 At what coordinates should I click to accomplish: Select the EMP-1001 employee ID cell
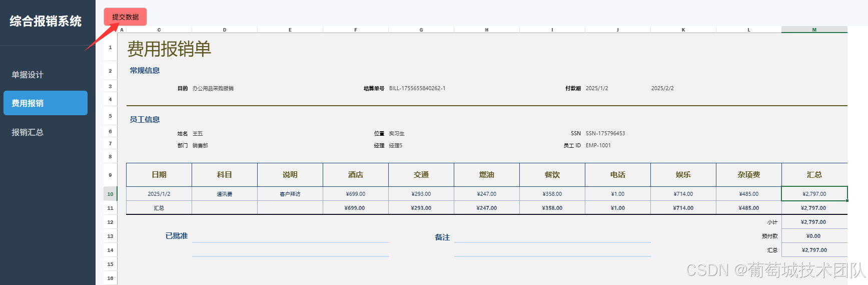click(x=598, y=146)
